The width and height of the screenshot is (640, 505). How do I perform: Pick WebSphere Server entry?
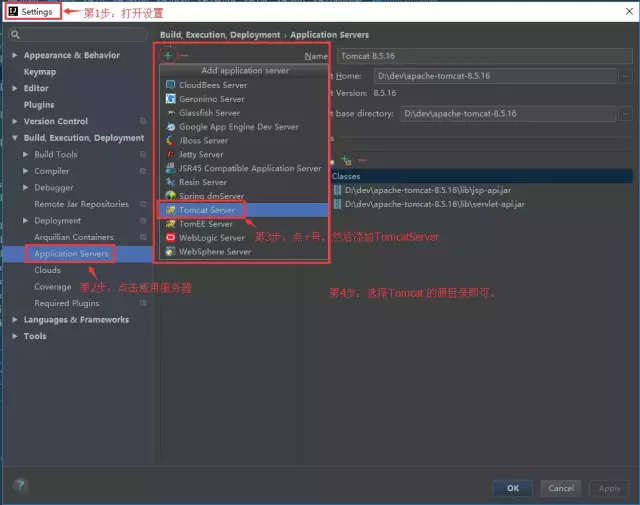coord(244,251)
